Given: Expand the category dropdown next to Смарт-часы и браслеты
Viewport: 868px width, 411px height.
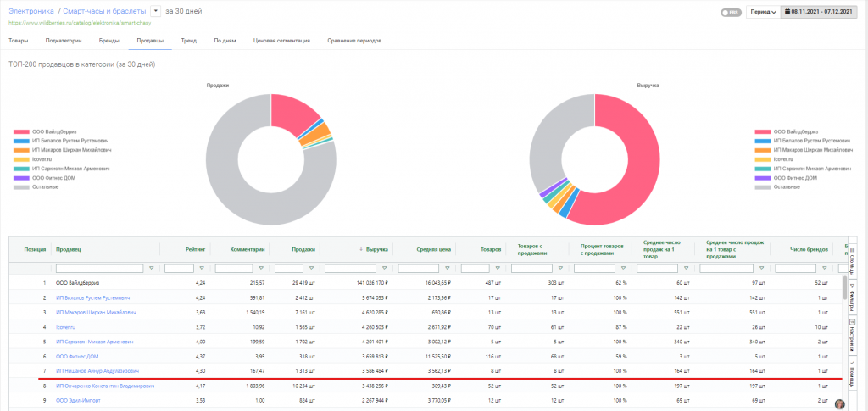Looking at the screenshot, I should tap(155, 12).
